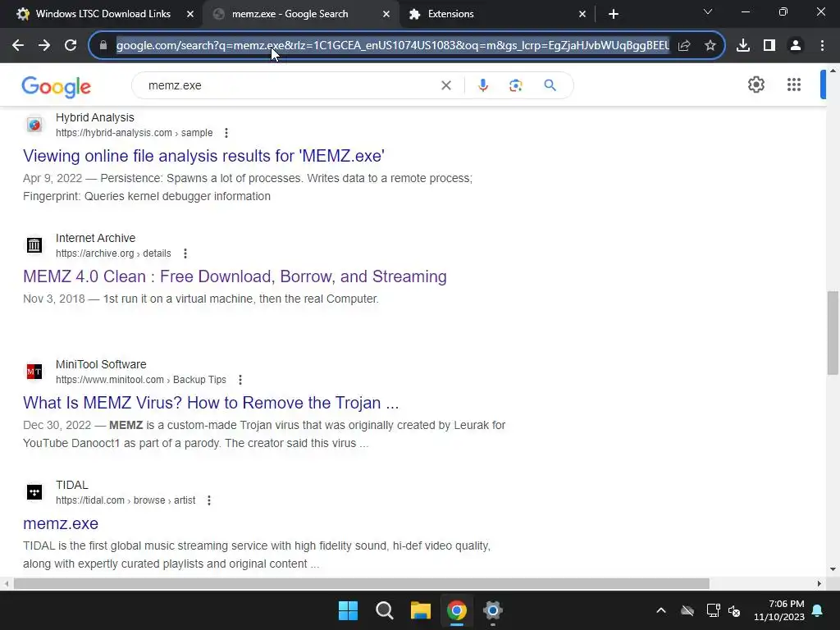Open the taskbar clock and date
The image size is (840, 630).
point(779,610)
